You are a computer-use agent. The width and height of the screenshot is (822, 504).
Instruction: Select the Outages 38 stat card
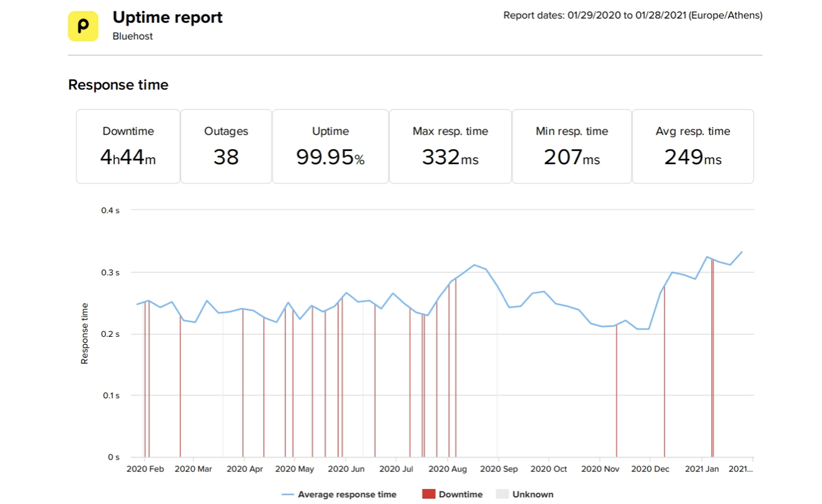pos(226,146)
